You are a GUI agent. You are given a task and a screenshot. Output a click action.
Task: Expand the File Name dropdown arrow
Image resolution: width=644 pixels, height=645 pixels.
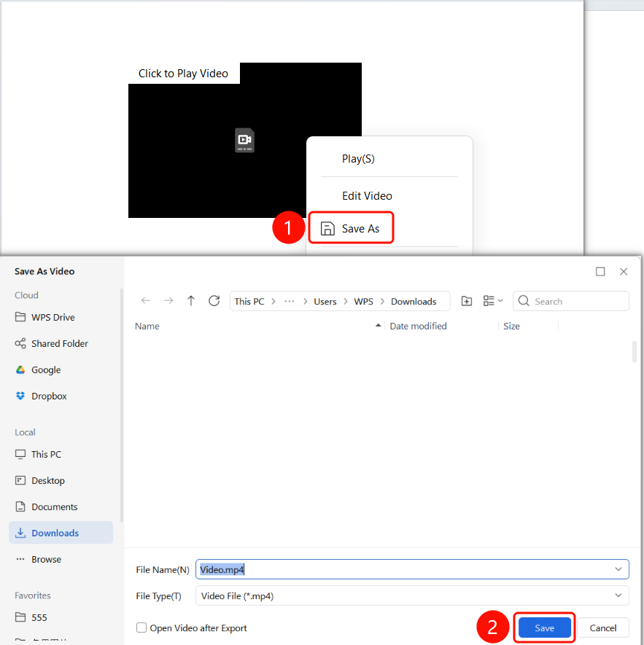618,569
